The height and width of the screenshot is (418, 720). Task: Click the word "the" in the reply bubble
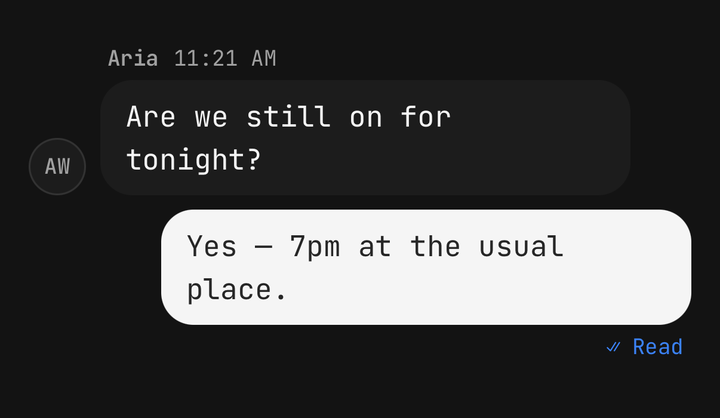[435, 247]
